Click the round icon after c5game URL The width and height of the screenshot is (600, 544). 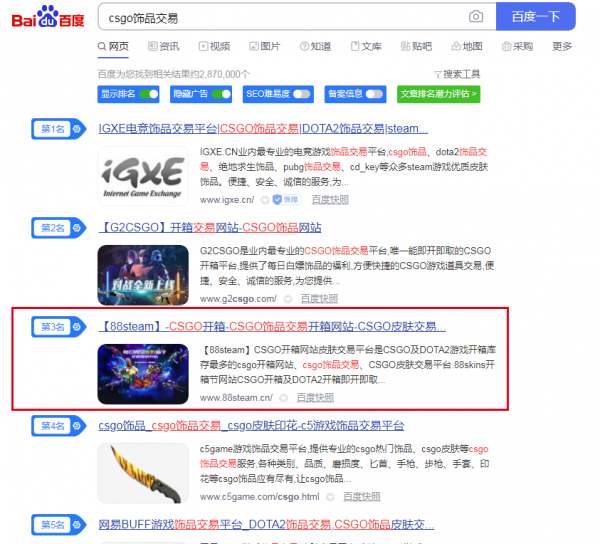[330, 497]
